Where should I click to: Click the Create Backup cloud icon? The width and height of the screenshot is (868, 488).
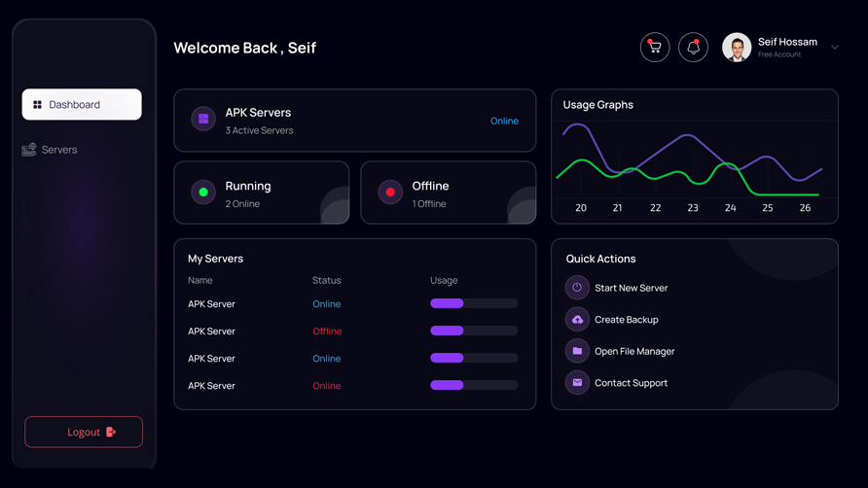click(x=577, y=320)
